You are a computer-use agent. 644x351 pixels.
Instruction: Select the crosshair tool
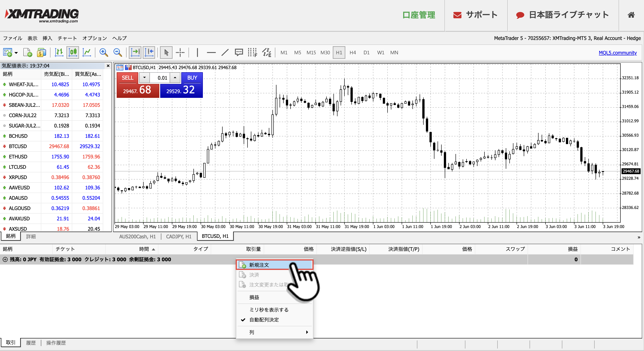(180, 53)
